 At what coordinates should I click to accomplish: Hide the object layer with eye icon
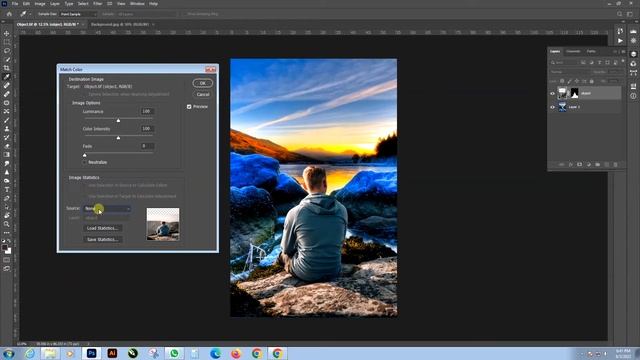click(x=552, y=93)
